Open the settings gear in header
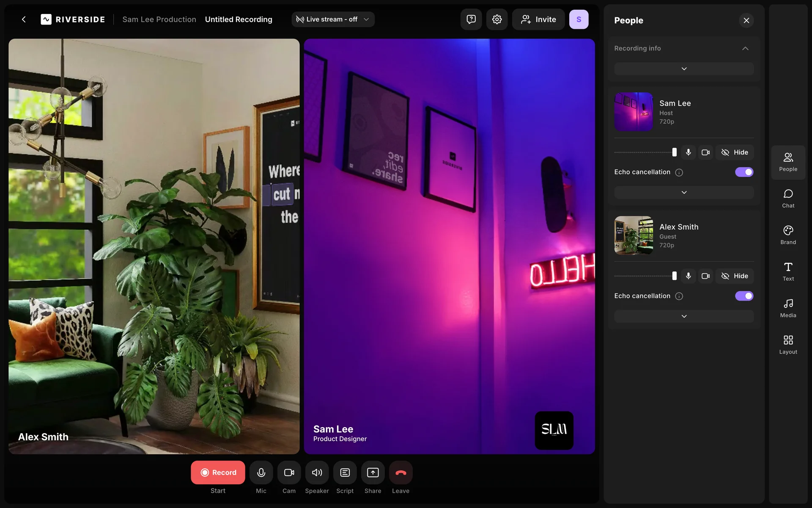 497,19
